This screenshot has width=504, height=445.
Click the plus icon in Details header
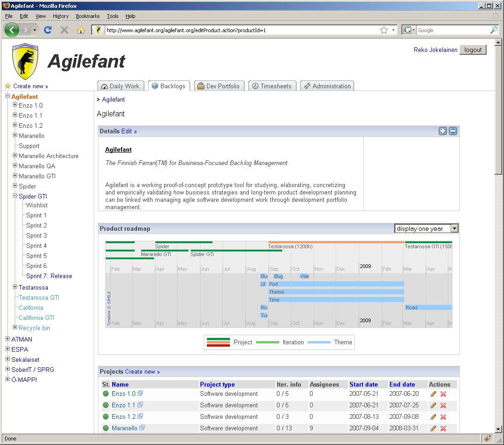442,131
